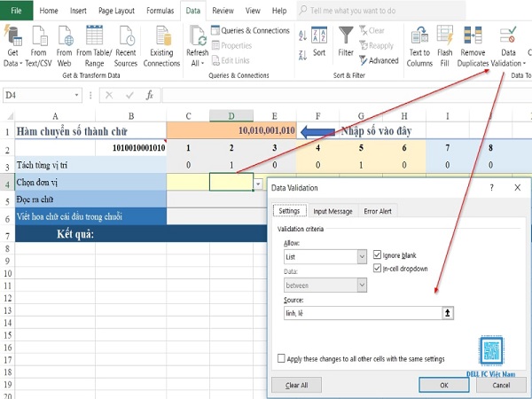Image resolution: width=532 pixels, height=399 pixels.
Task: Click the Source input field
Action: pyautogui.click(x=363, y=313)
